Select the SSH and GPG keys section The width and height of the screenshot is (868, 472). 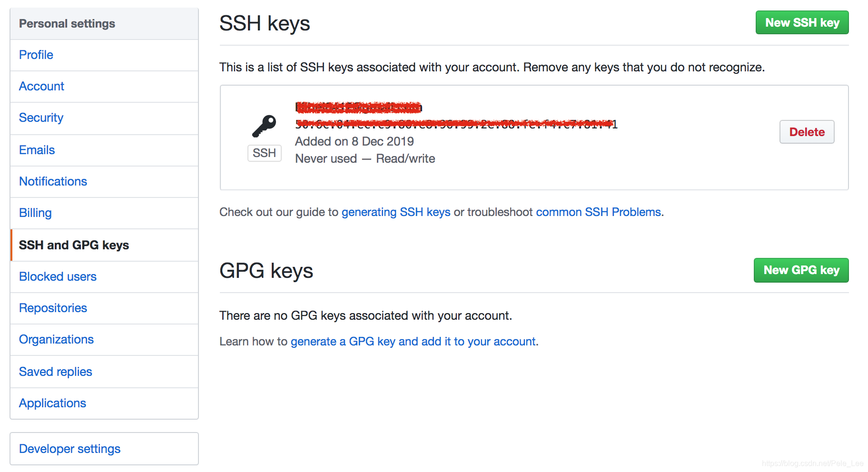pyautogui.click(x=74, y=245)
